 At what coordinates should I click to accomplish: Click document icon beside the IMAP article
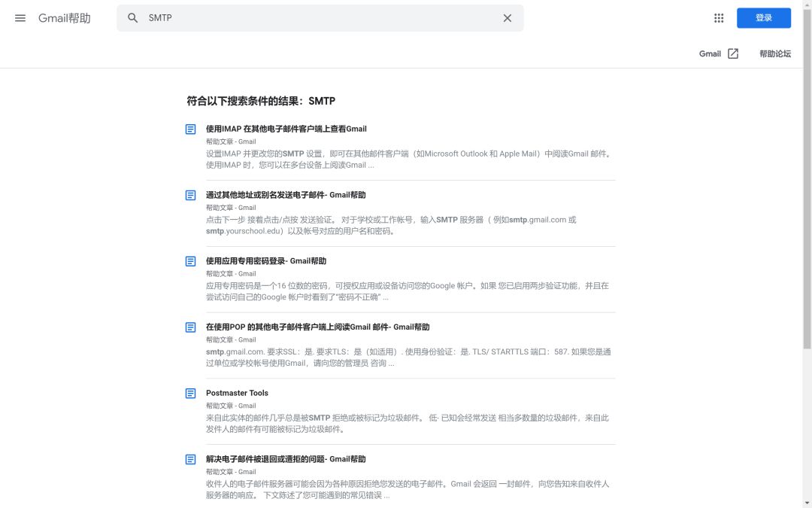tap(191, 129)
